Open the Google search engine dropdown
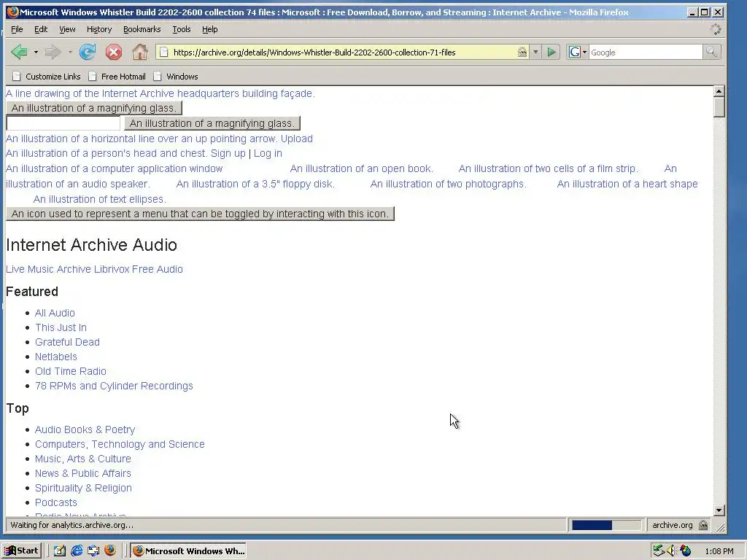Viewport: 747px width, 560px height. pos(578,52)
